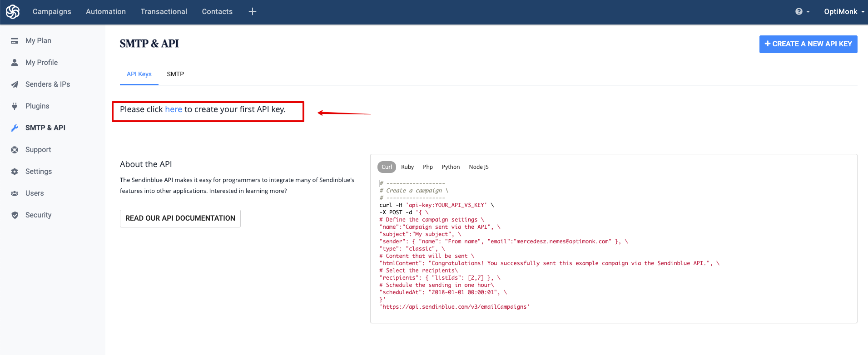Screen dimensions: 868x355
Task: Open the Security sidebar label
Action: [38, 215]
